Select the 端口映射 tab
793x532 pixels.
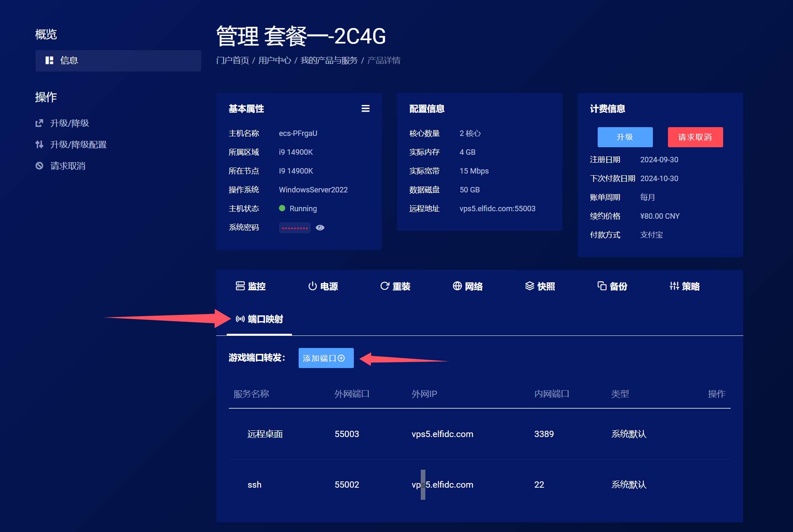click(259, 319)
